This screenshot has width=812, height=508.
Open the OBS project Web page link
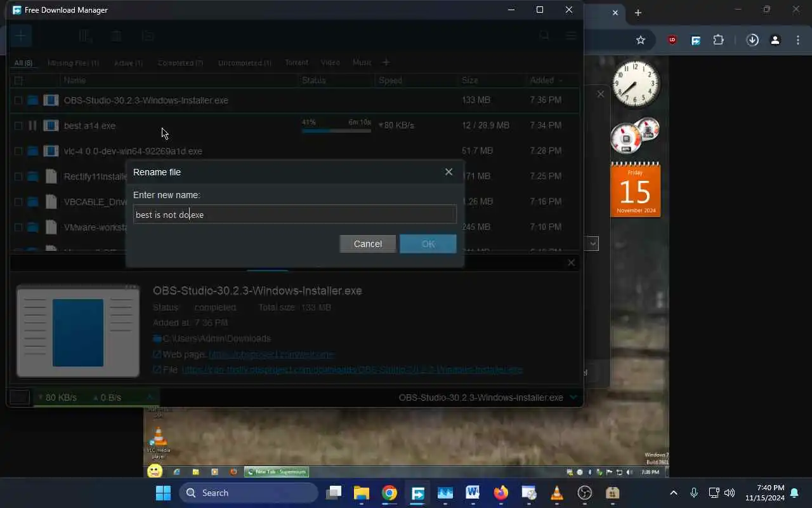pyautogui.click(x=272, y=354)
